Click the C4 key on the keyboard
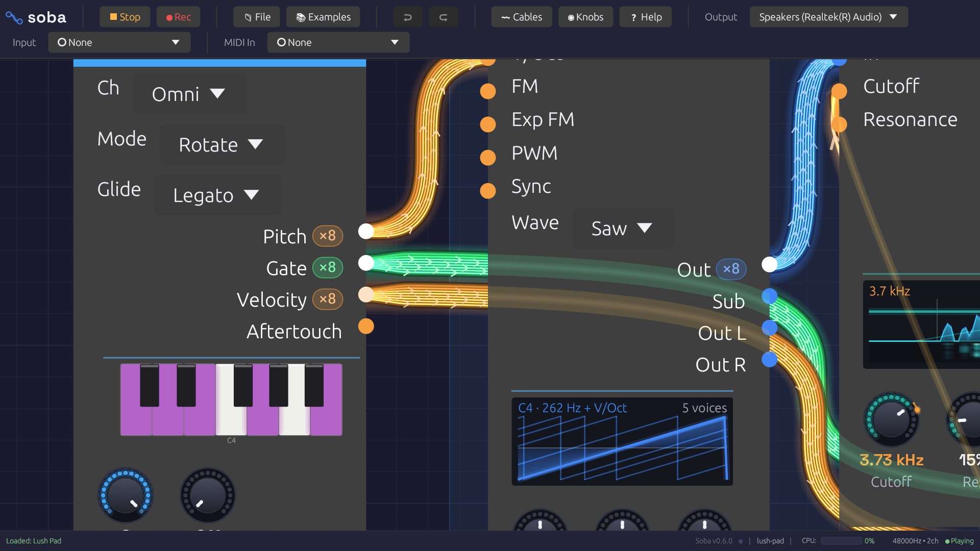980x551 pixels. [231, 421]
